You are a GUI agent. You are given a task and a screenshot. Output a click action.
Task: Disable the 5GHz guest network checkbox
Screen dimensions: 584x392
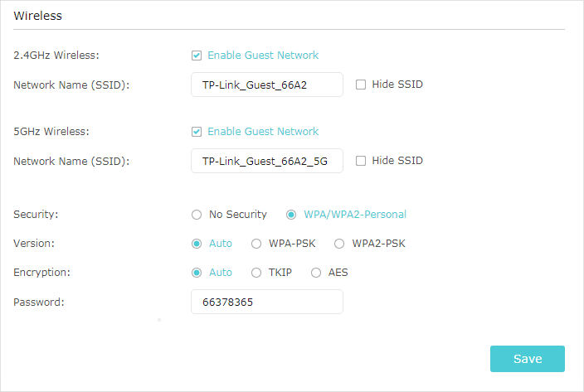tap(197, 132)
